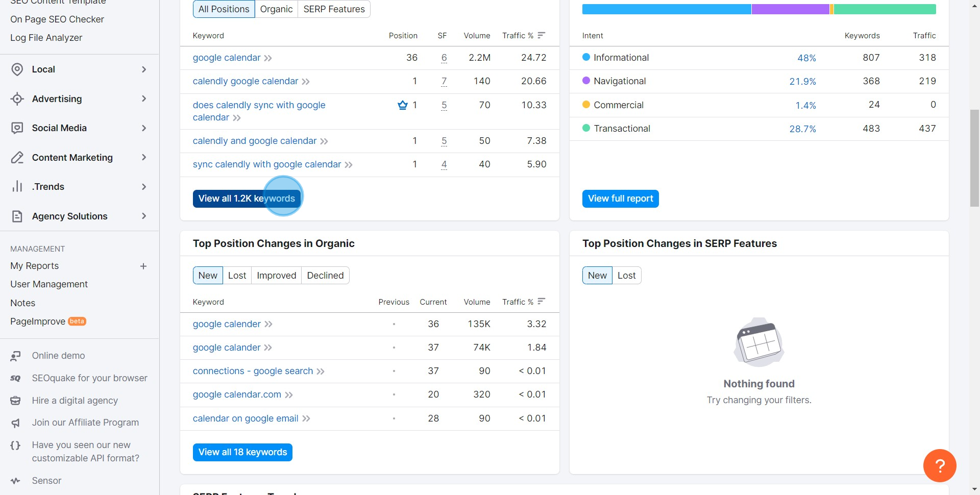Expand the Social Media menu chevron
The width and height of the screenshot is (980, 495).
pyautogui.click(x=144, y=128)
